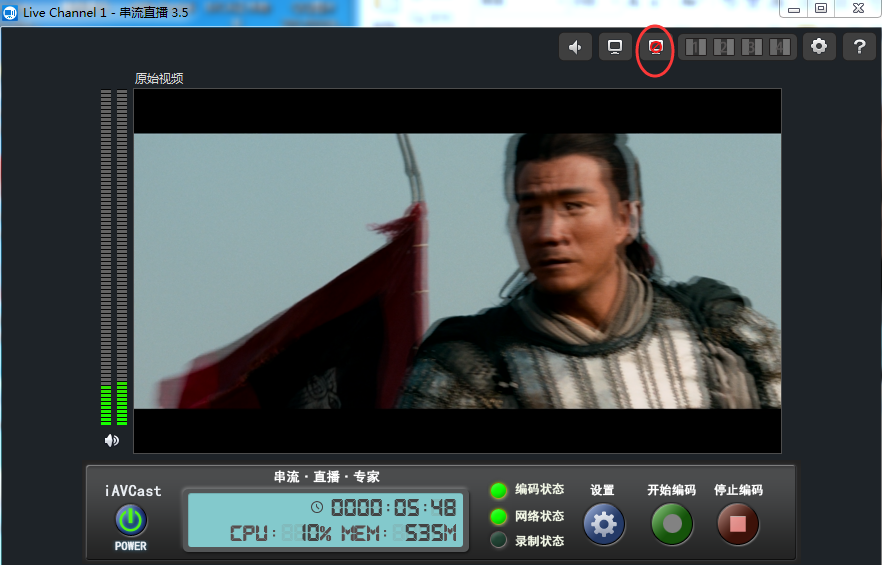
Task: Minimize the Live Channel 1 window
Action: [x=794, y=8]
